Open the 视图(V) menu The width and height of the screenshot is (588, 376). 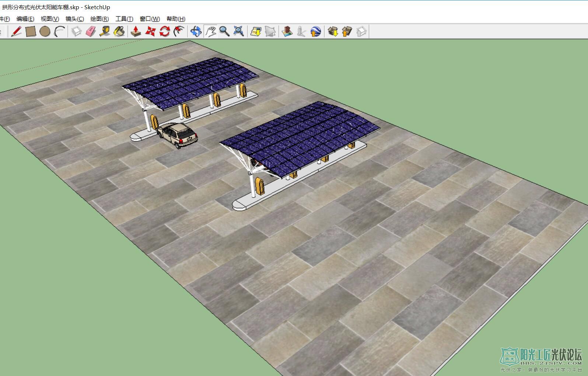[x=50, y=19]
